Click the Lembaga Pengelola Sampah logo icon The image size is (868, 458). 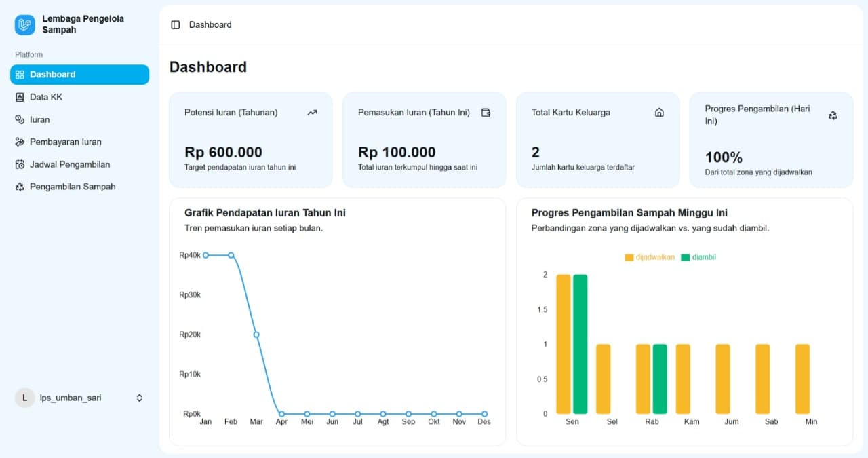click(25, 25)
